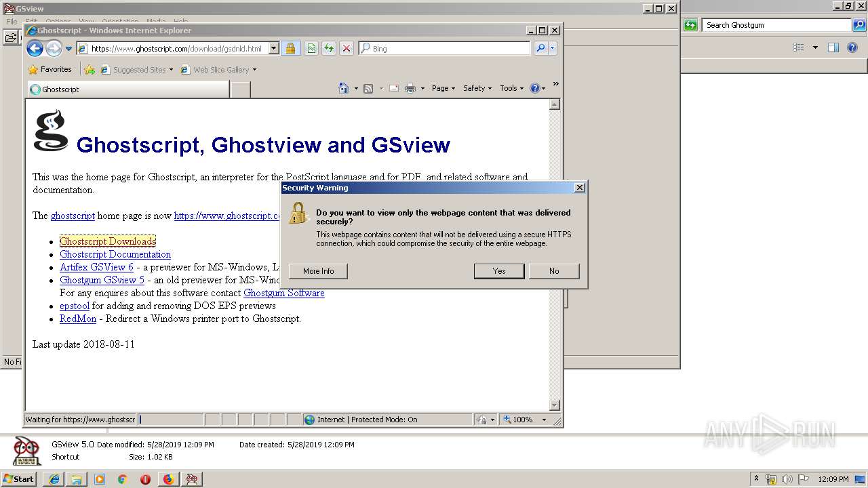
Task: Click More Info in Security Warning
Action: click(x=318, y=271)
